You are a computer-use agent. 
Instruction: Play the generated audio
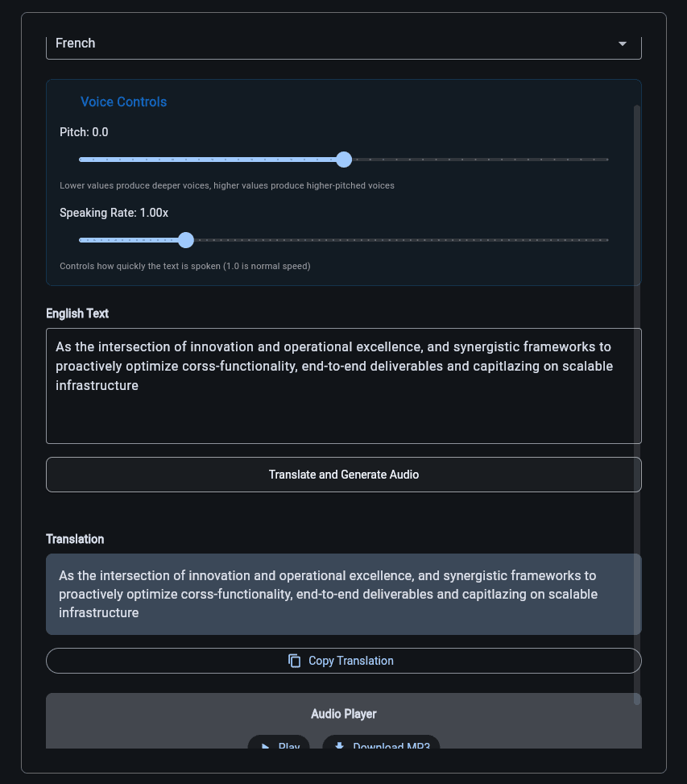click(279, 747)
